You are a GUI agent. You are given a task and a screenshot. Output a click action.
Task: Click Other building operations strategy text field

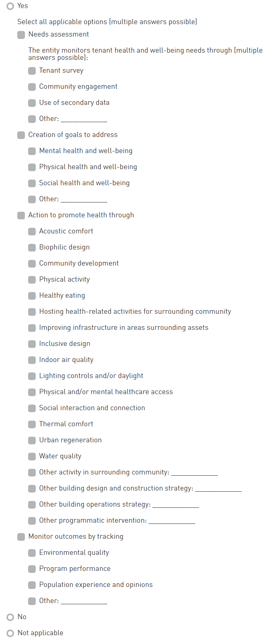[175, 505]
